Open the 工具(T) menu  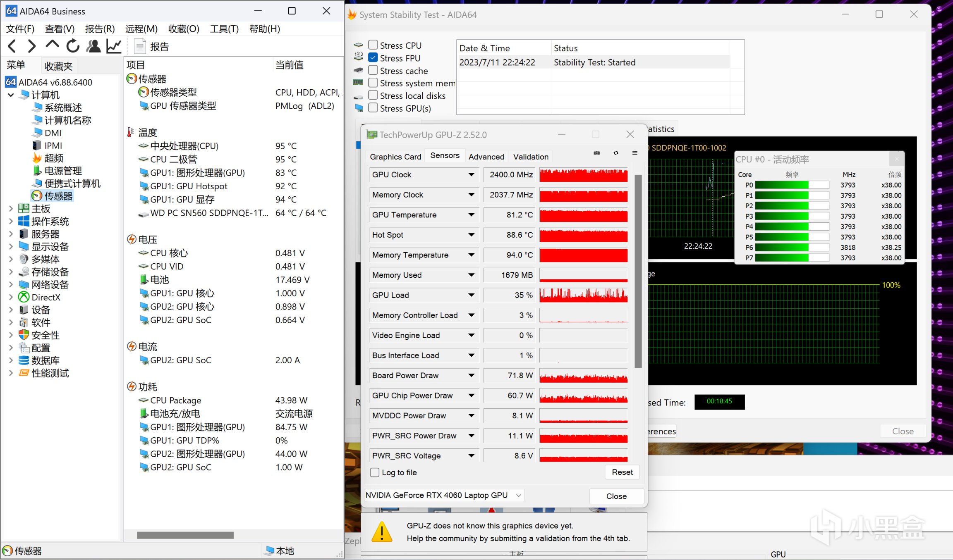coord(224,29)
